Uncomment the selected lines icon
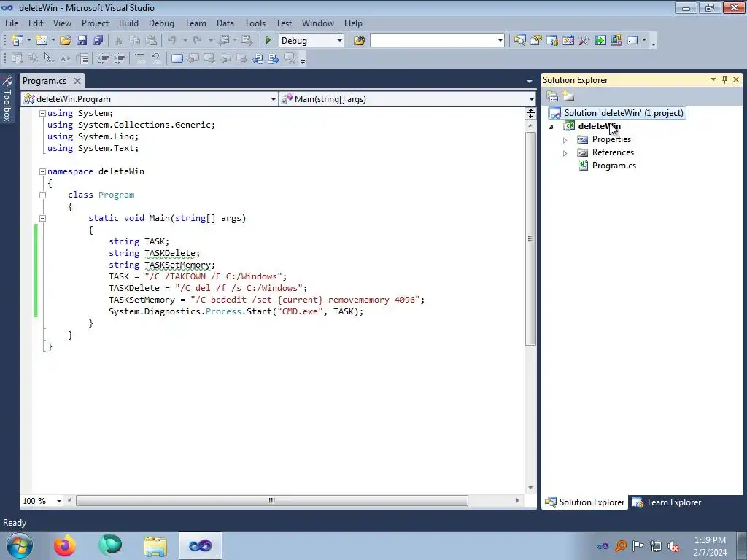747x560 pixels. tap(156, 58)
